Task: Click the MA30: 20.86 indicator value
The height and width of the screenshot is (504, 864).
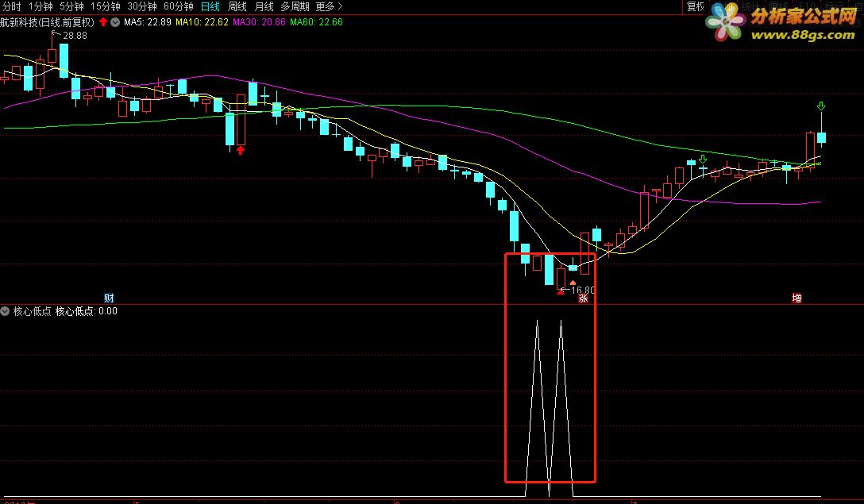Action: click(259, 22)
